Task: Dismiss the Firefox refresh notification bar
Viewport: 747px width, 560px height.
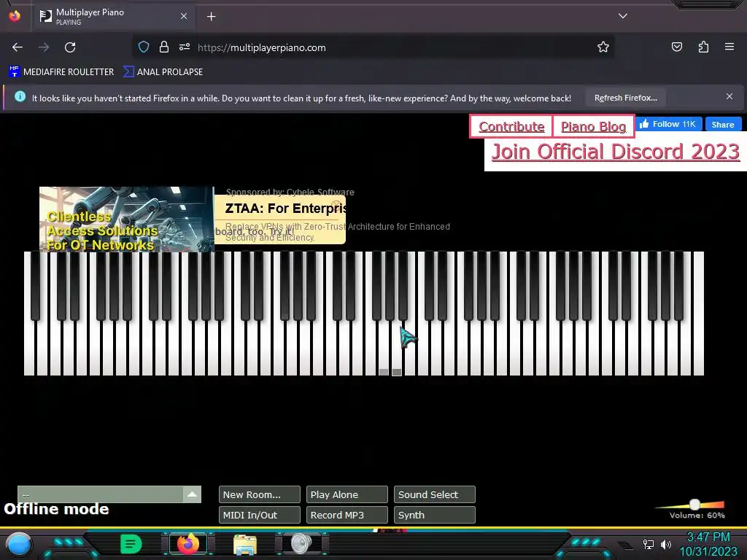Action: click(x=729, y=97)
